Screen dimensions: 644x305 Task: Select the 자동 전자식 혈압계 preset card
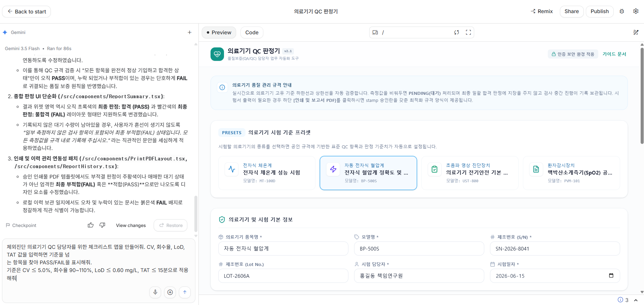click(x=368, y=173)
